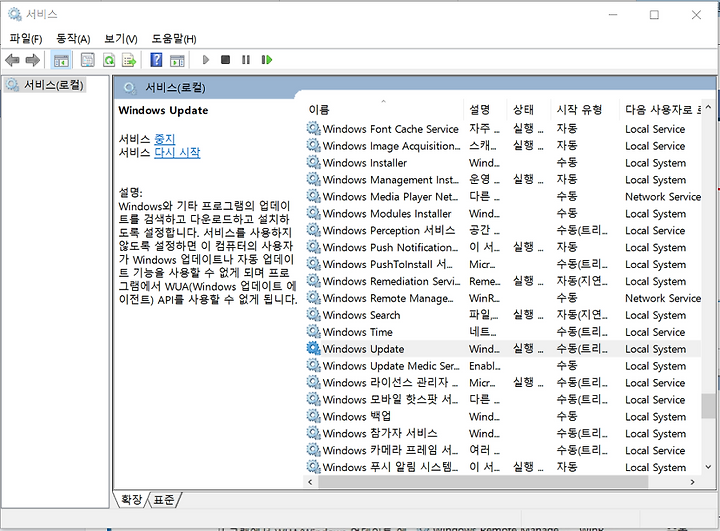Select the Windows 푸시 알림 시스템 row
720x531 pixels.
tap(503, 467)
